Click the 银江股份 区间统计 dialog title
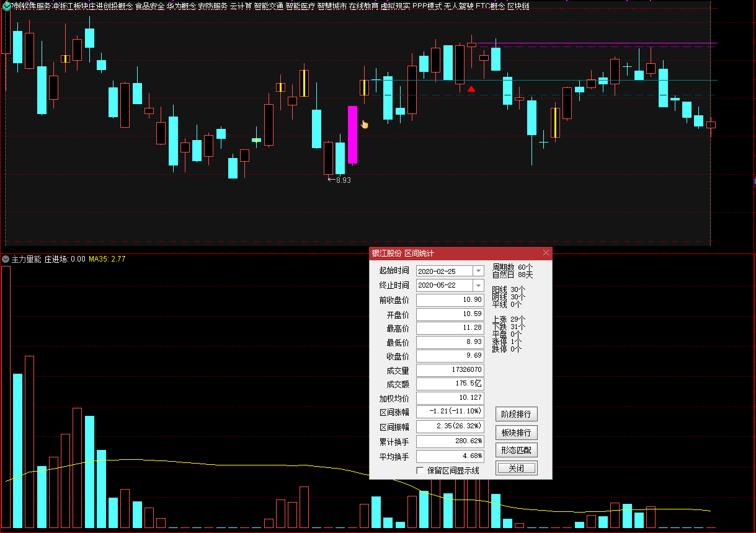The image size is (756, 533). [402, 253]
